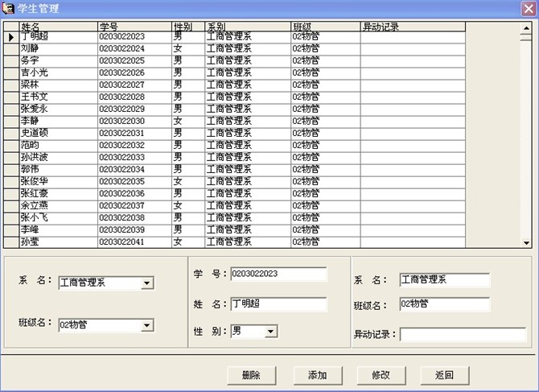Open the 性别 dropdown showing 男

click(271, 332)
